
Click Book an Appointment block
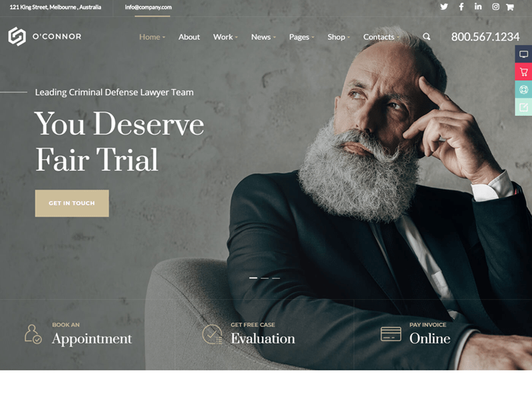(78, 334)
